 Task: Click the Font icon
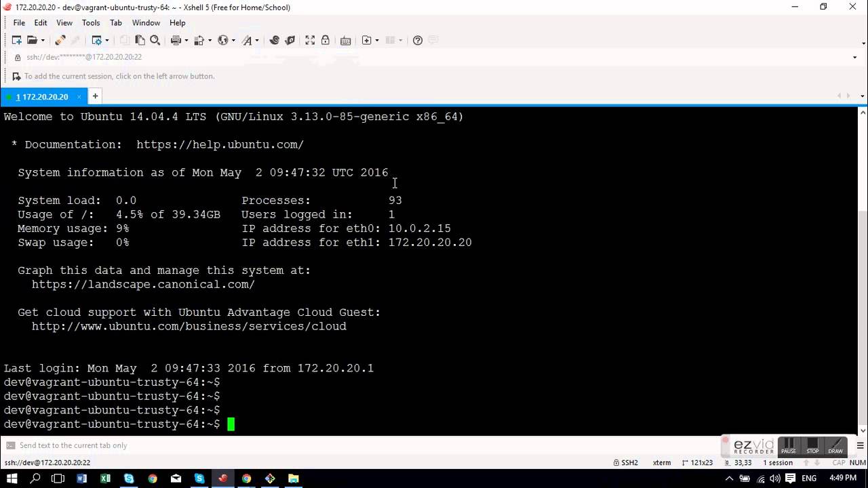pyautogui.click(x=247, y=41)
